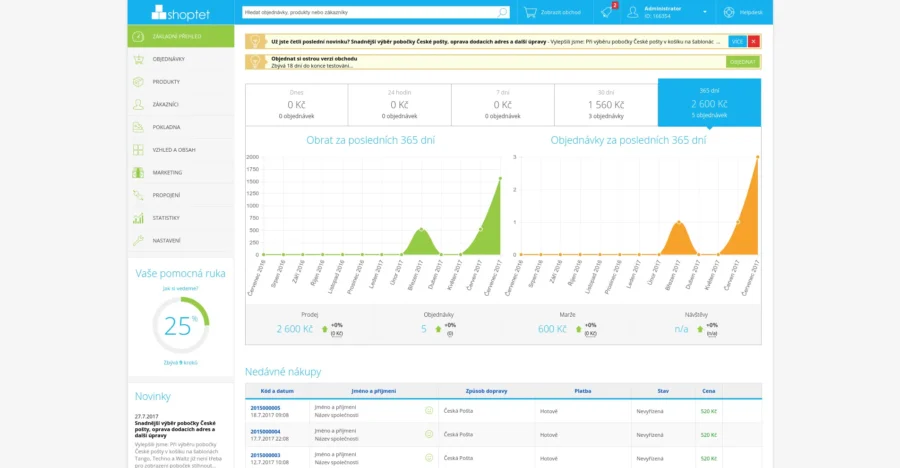Select the Dnes period tab
Viewport: 900px width, 468px height.
click(296, 105)
